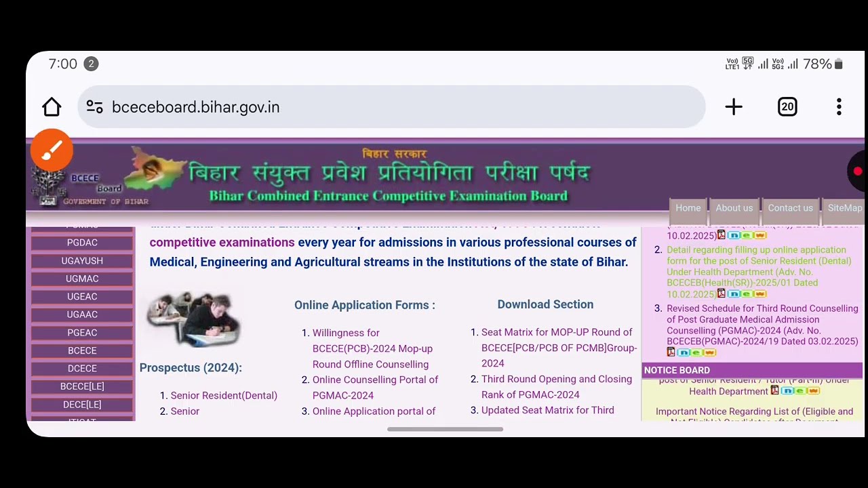The height and width of the screenshot is (488, 868).
Task: Click the students writing exam image
Action: tap(193, 319)
